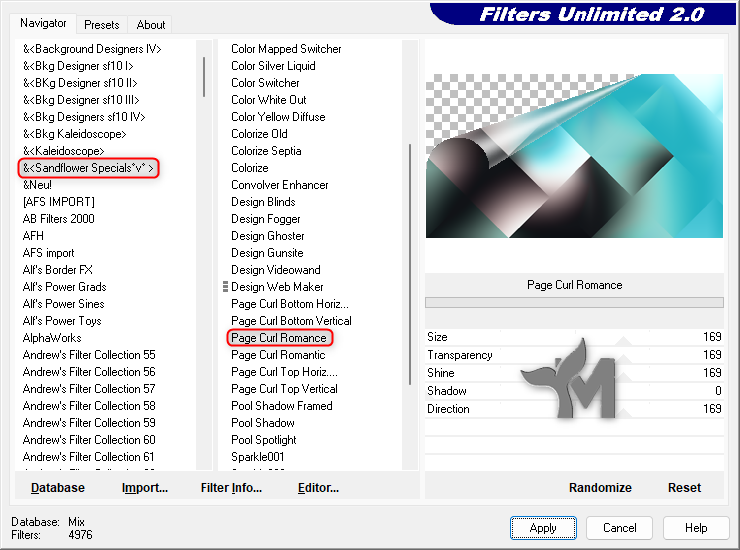Adjust the Shadow slider

click(x=574, y=391)
